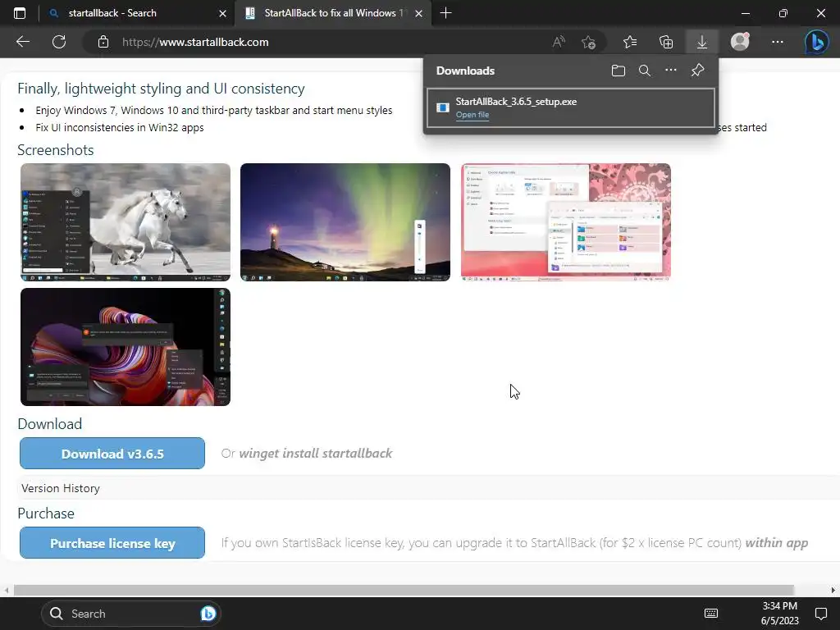View site information lock icon
The image size is (840, 630).
click(x=103, y=42)
